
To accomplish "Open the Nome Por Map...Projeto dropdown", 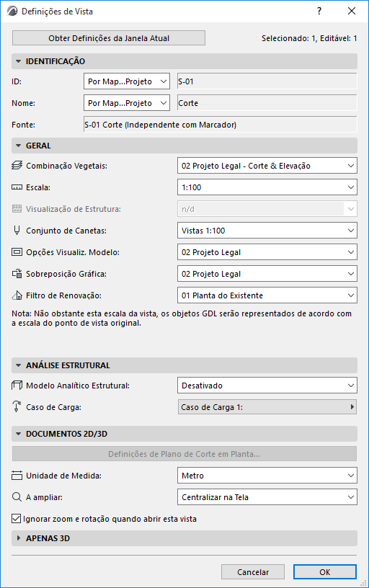I will [x=127, y=103].
